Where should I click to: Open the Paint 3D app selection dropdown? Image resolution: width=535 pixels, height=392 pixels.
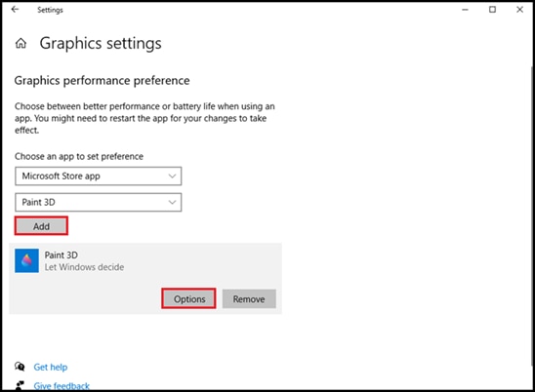(99, 203)
